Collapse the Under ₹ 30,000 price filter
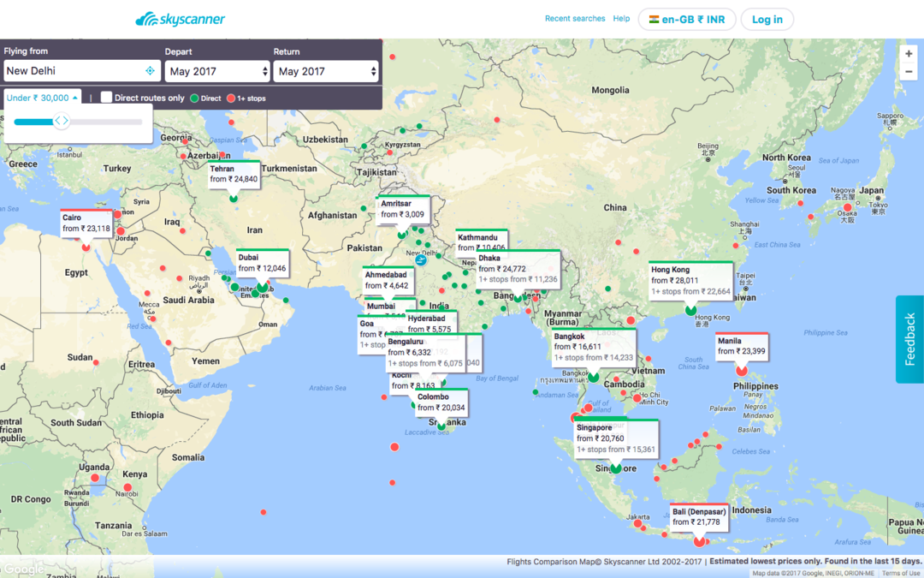Screen dimensions: 924x578 click(x=42, y=98)
